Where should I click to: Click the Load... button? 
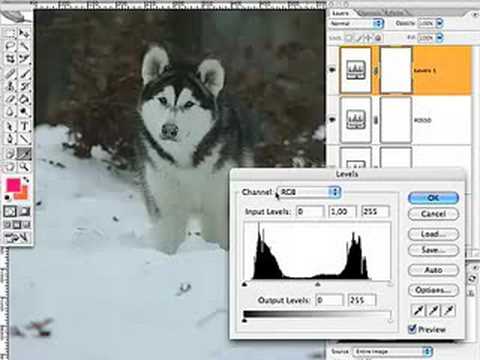[x=433, y=234]
